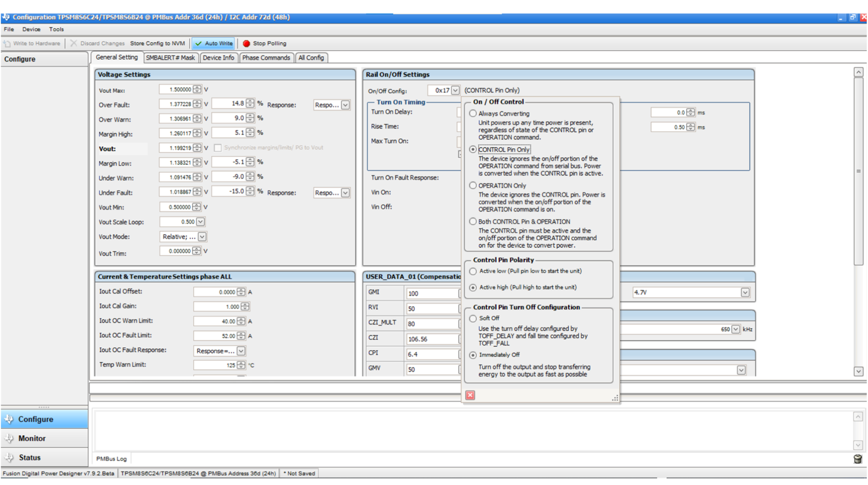Click the Configure sidebar button

point(35,419)
